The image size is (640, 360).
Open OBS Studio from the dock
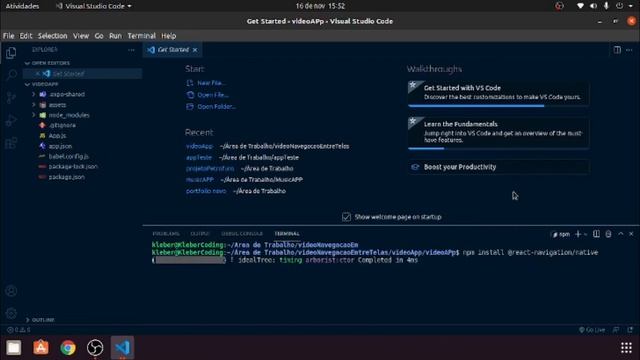(95, 348)
